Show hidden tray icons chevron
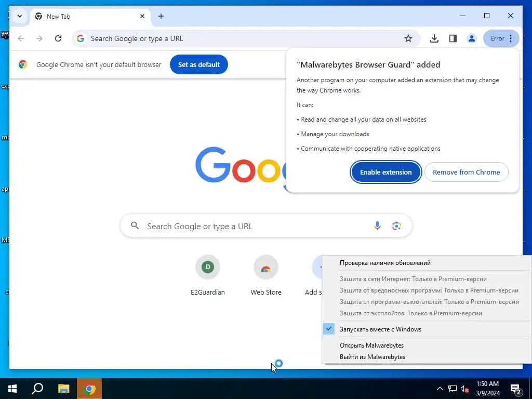 tap(440, 389)
